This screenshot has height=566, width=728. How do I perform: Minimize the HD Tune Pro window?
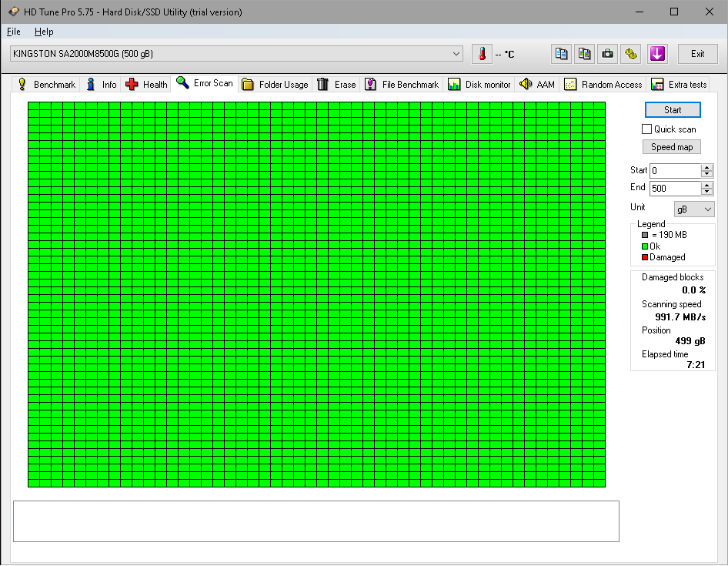point(640,12)
